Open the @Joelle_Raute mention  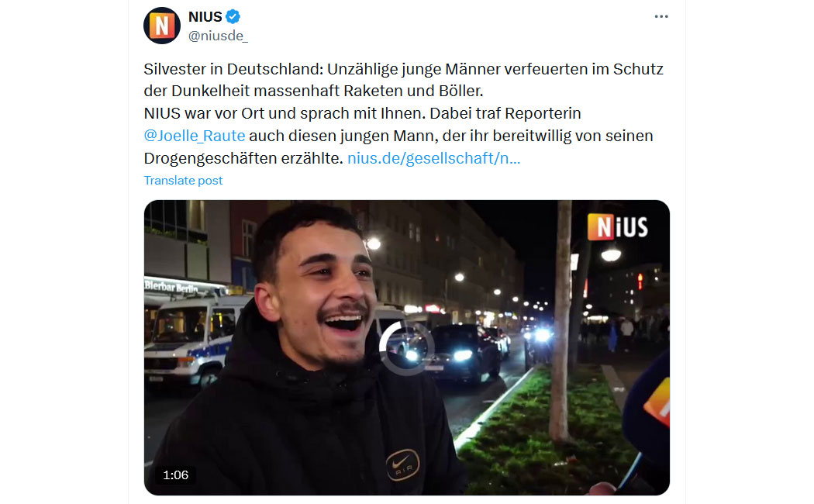pyautogui.click(x=195, y=136)
